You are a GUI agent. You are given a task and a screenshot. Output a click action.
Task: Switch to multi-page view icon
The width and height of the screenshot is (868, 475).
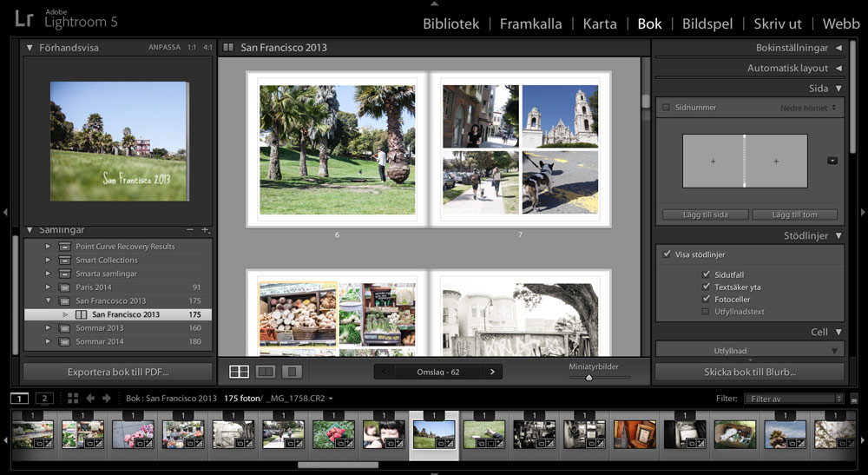coord(239,372)
